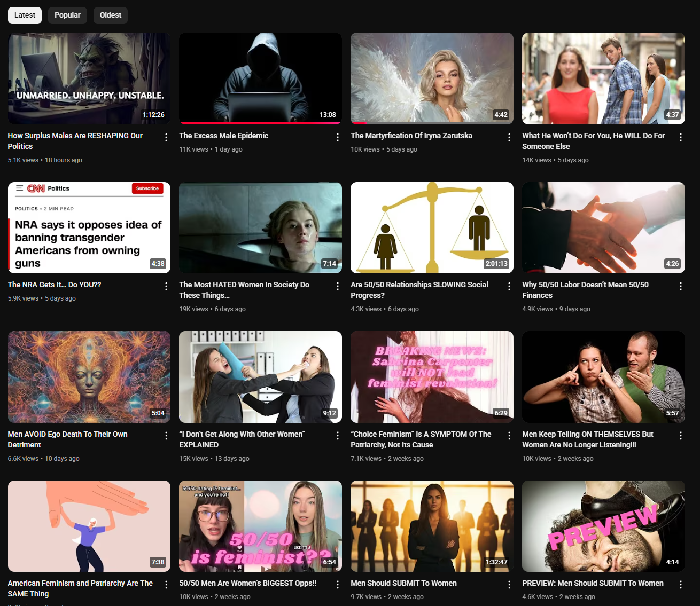Open title What He Won't Do For You
The width and height of the screenshot is (700, 606).
pos(593,141)
